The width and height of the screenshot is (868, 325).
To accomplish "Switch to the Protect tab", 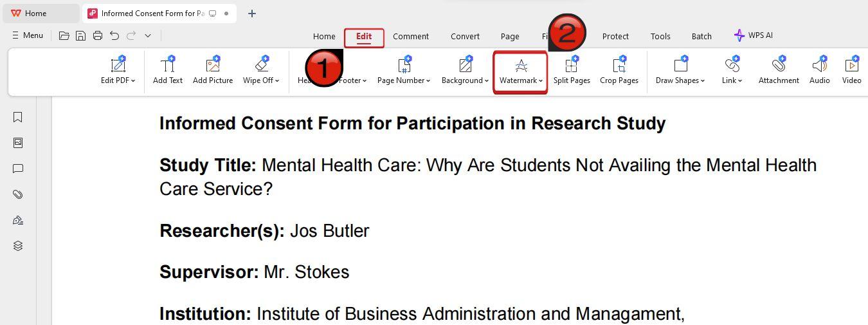I will point(615,36).
